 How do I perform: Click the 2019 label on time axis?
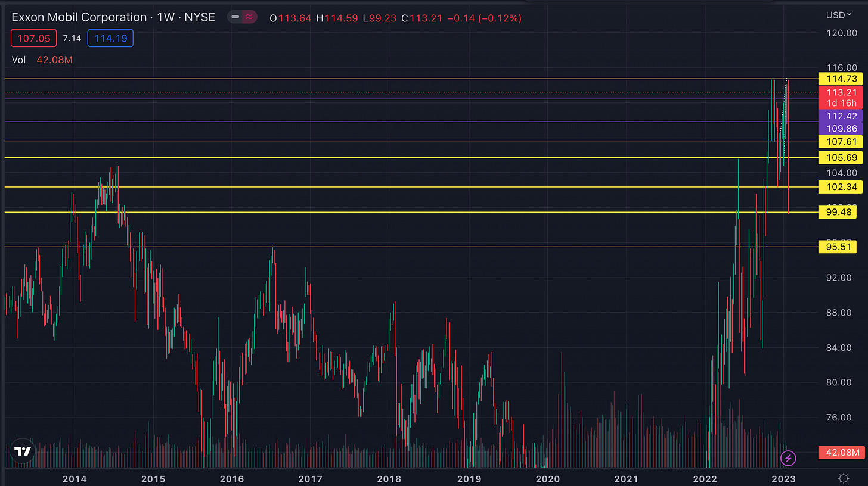(x=469, y=478)
